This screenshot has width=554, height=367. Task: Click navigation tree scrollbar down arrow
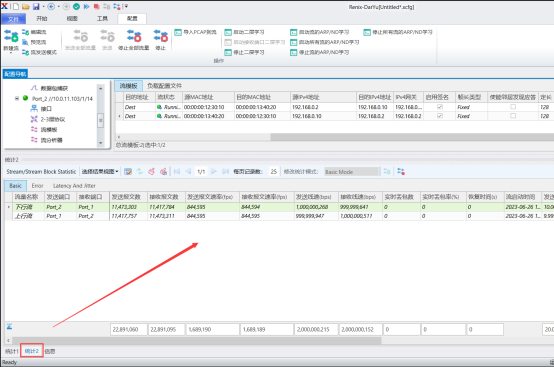[101, 143]
